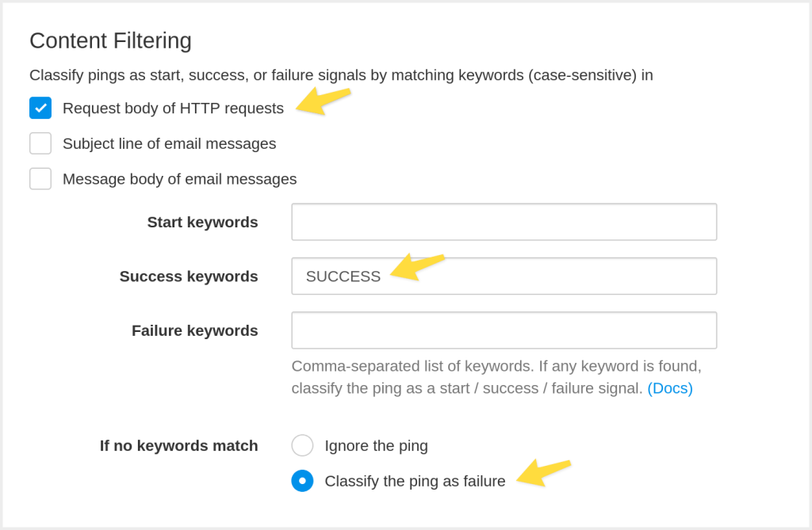Enable the Subject line of email messages checkbox
The width and height of the screenshot is (812, 530).
tap(40, 143)
